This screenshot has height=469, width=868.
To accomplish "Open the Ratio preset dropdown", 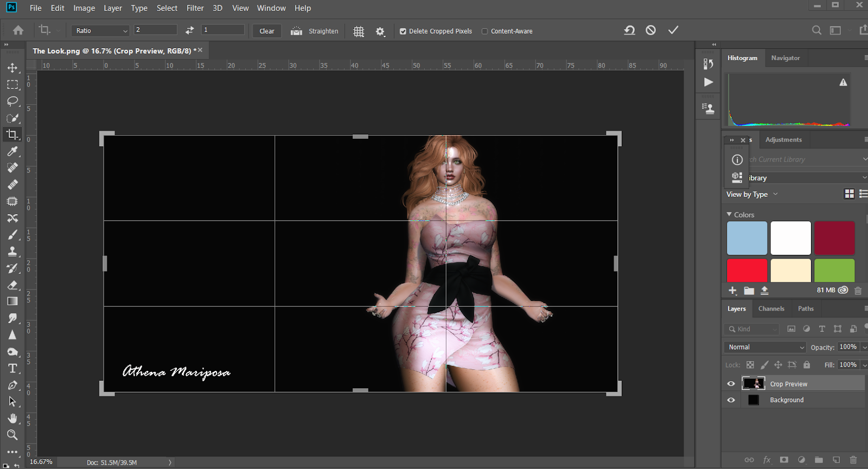I will 101,31.
